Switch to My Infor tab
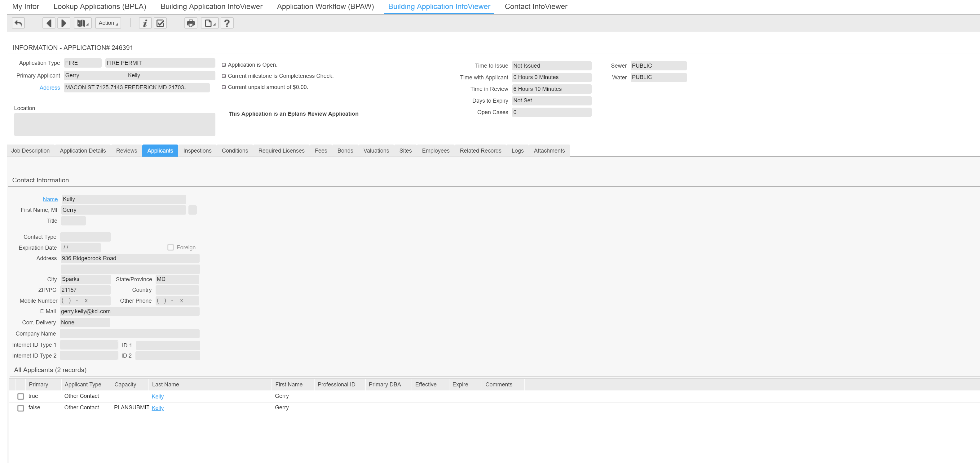Image resolution: width=980 pixels, height=463 pixels. tap(25, 7)
